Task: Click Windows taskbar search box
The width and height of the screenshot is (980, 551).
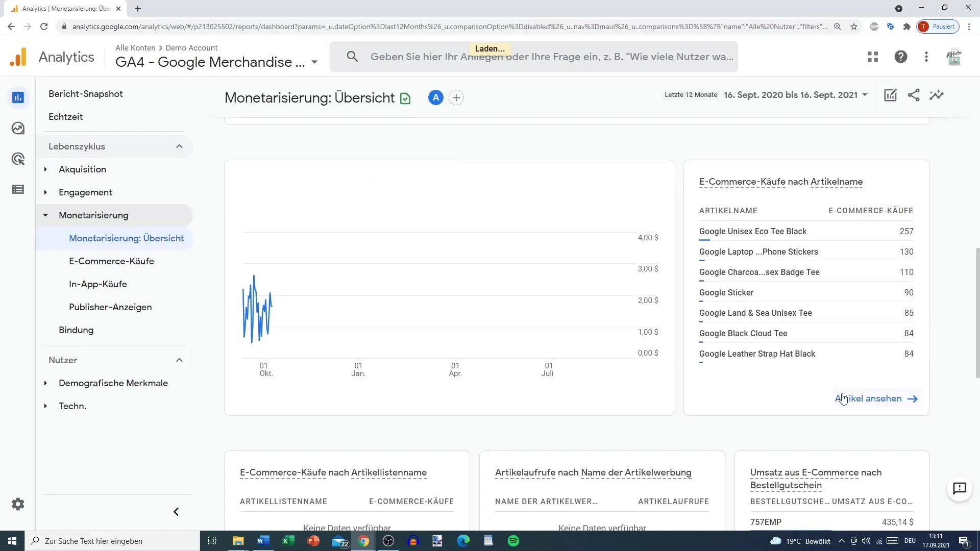Action: pos(112,541)
